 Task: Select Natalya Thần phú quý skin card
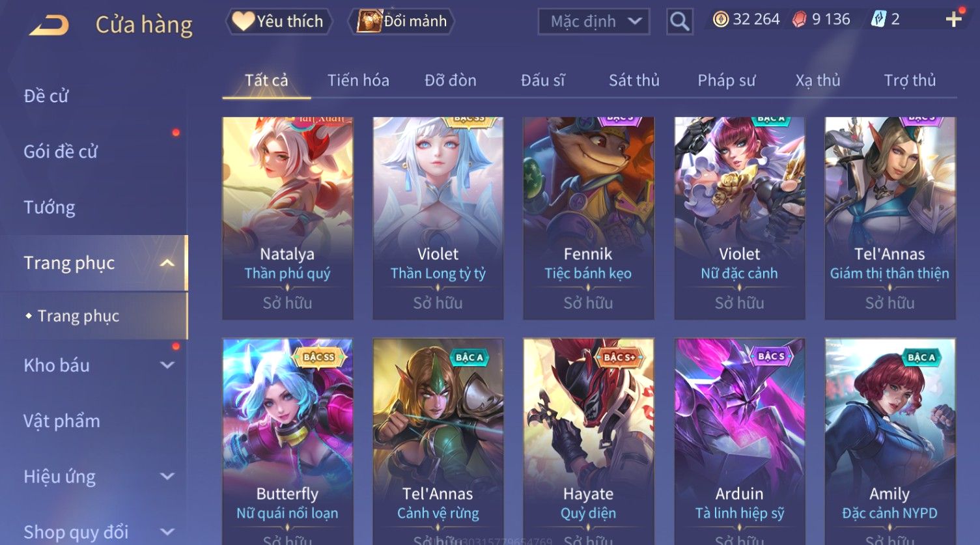click(x=287, y=218)
